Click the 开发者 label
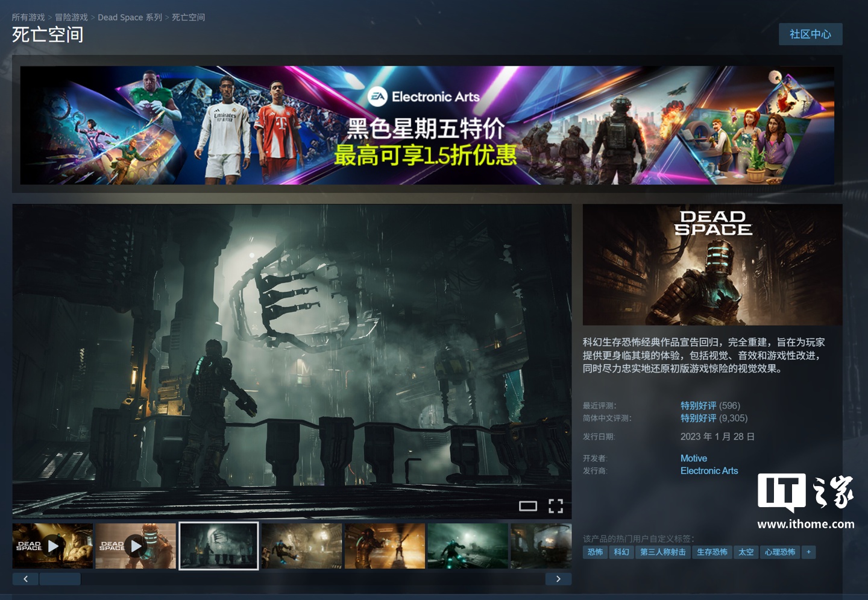Screen dimensions: 868x600 tap(595, 458)
